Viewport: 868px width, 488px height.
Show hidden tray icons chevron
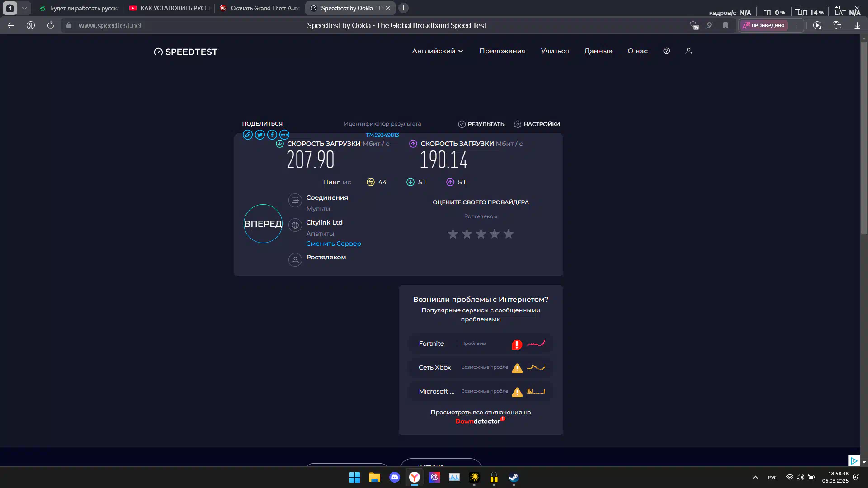coord(755,477)
